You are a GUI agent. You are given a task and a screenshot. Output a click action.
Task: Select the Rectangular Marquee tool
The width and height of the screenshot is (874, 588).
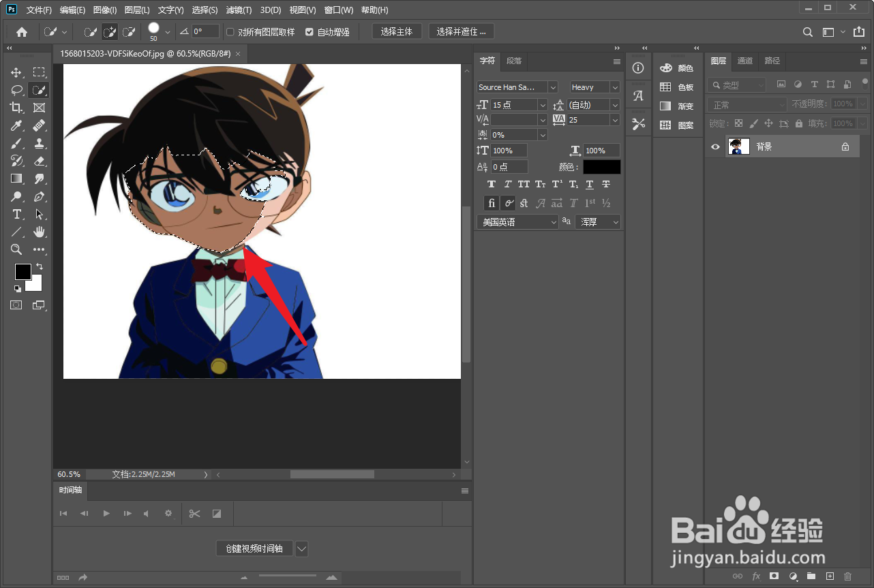40,72
